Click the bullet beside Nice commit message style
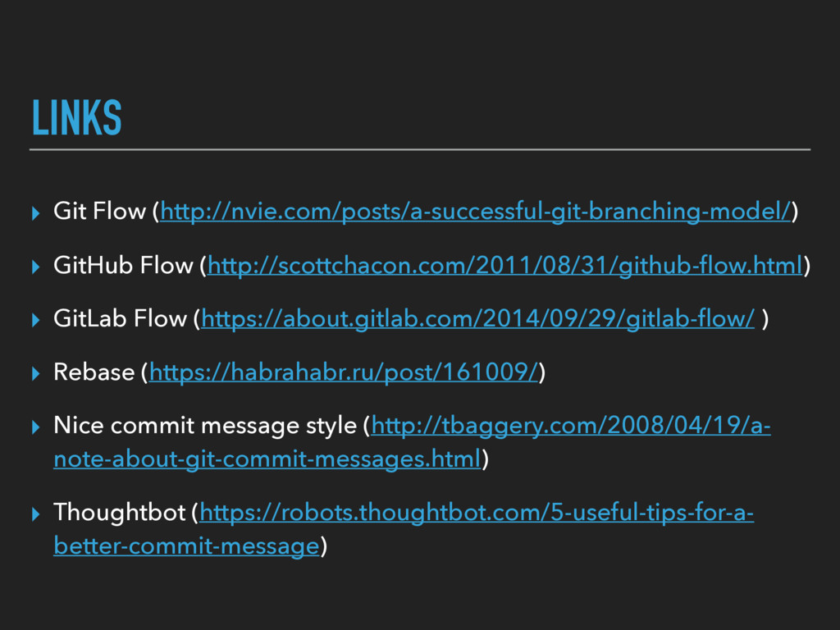Image resolution: width=840 pixels, height=630 pixels. pos(36,427)
